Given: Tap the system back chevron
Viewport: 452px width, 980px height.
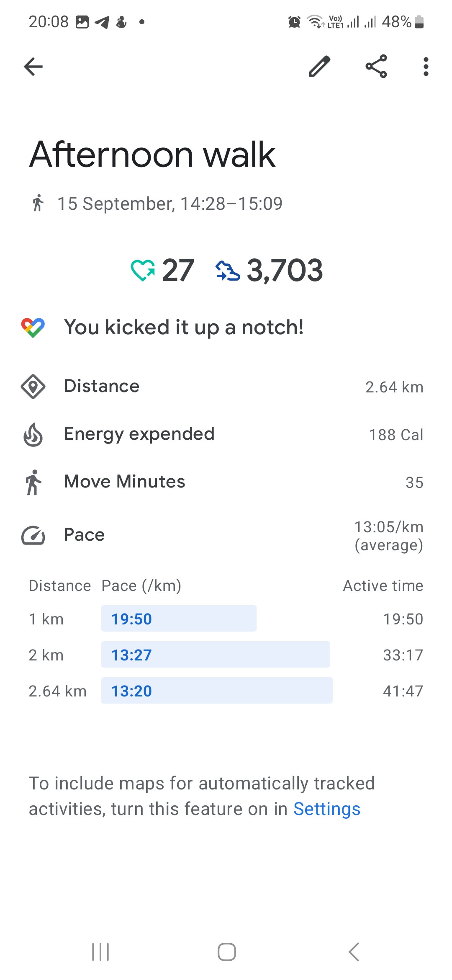Looking at the screenshot, I should click(354, 952).
